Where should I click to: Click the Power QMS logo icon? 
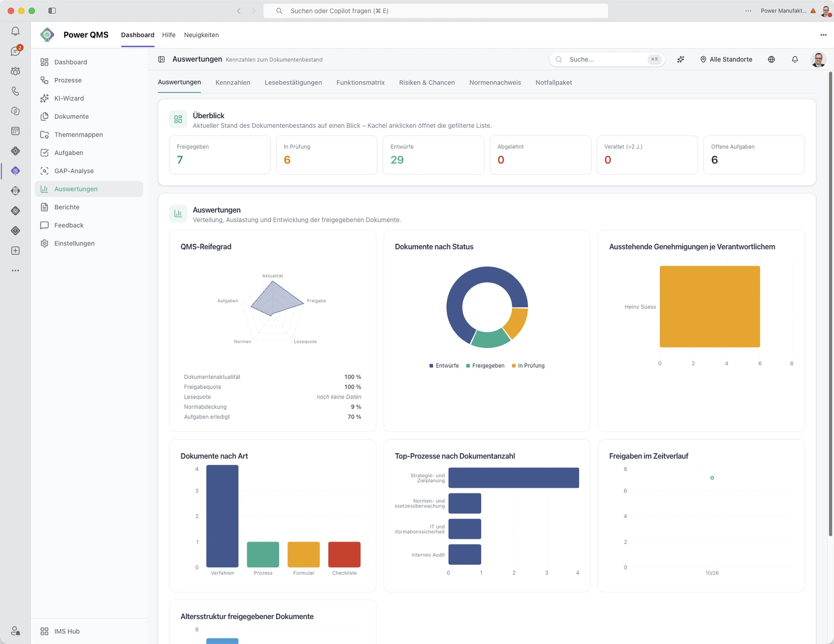tap(47, 35)
